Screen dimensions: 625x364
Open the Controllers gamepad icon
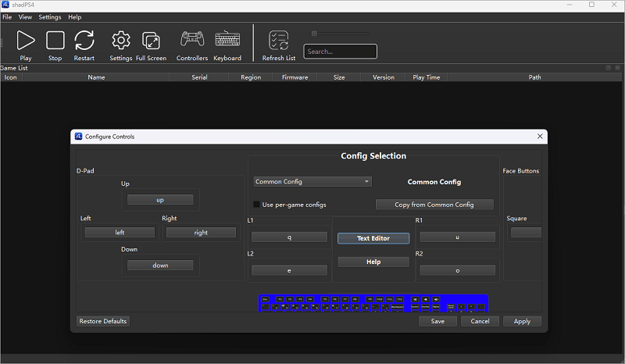click(192, 41)
